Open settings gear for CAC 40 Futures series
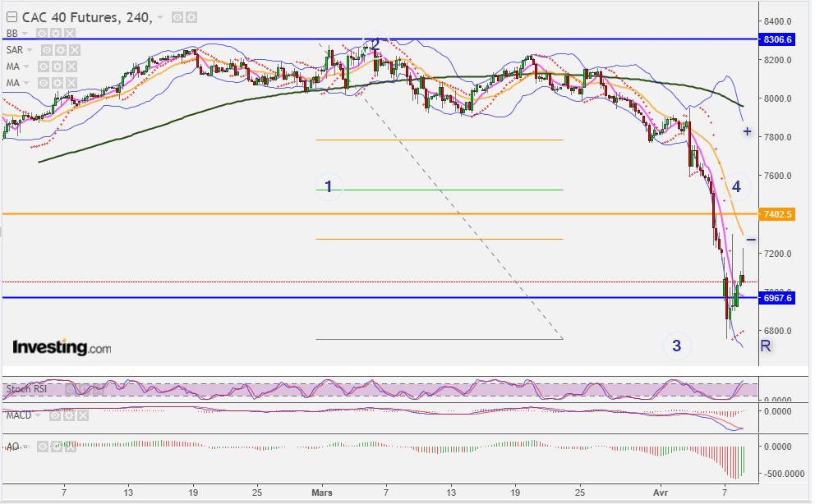This screenshot has width=838, height=504. pyautogui.click(x=191, y=17)
